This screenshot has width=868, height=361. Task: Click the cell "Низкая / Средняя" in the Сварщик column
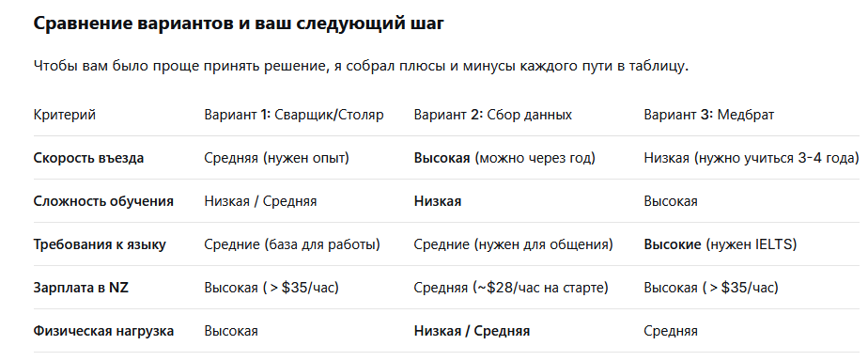pos(260,201)
